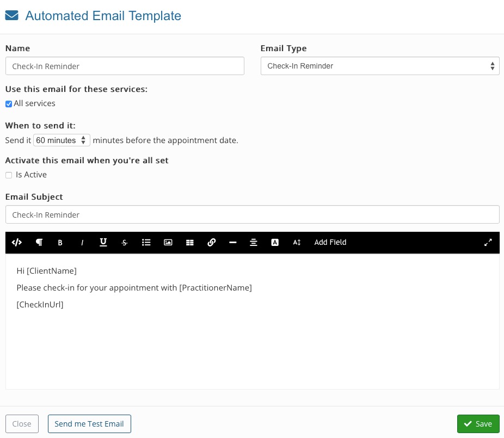Insert a horizontal line
504x438 pixels.
coord(233,242)
